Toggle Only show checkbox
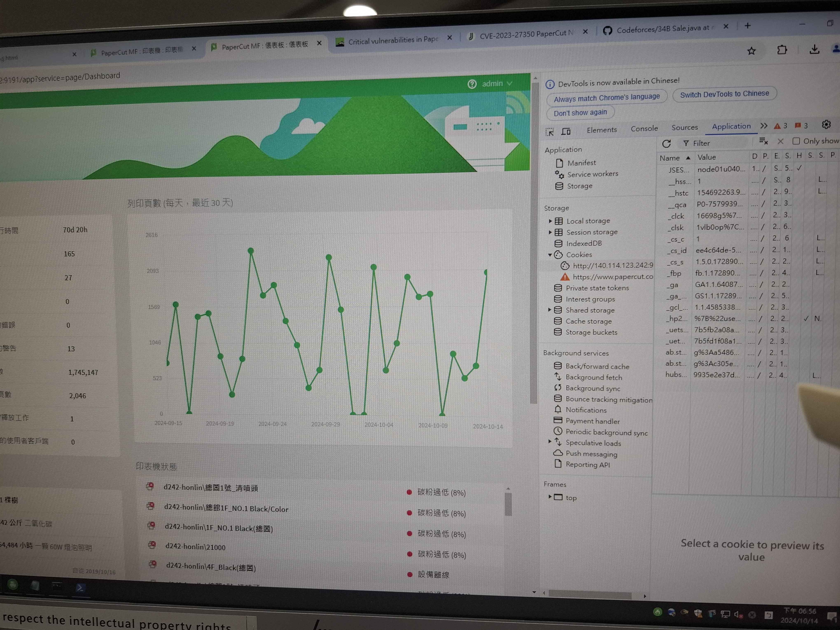840x630 pixels. click(796, 141)
